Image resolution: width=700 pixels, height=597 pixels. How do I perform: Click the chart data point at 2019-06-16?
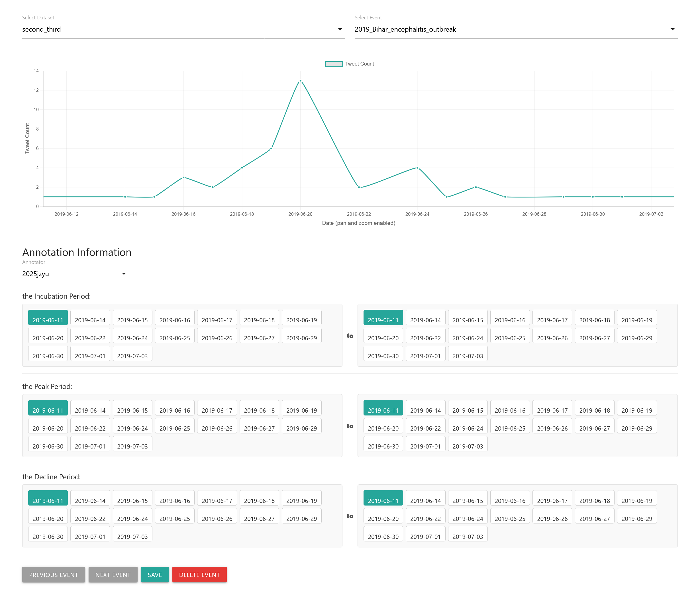183,177
